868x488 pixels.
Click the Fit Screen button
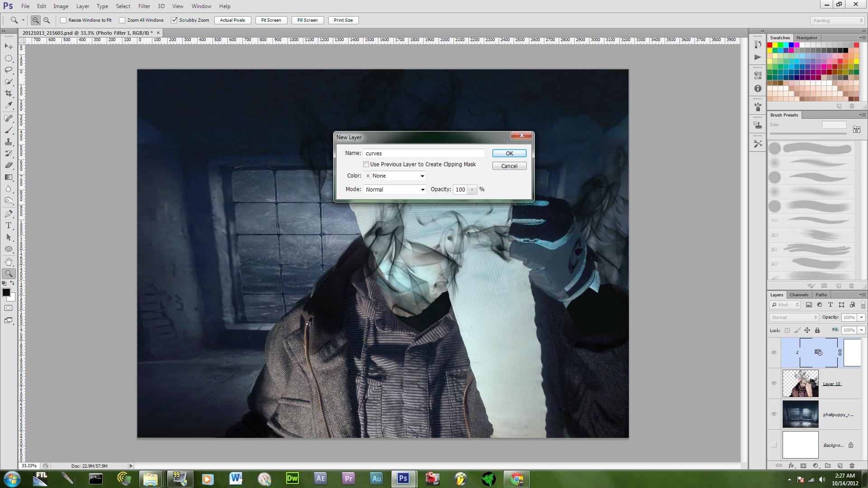[x=271, y=20]
